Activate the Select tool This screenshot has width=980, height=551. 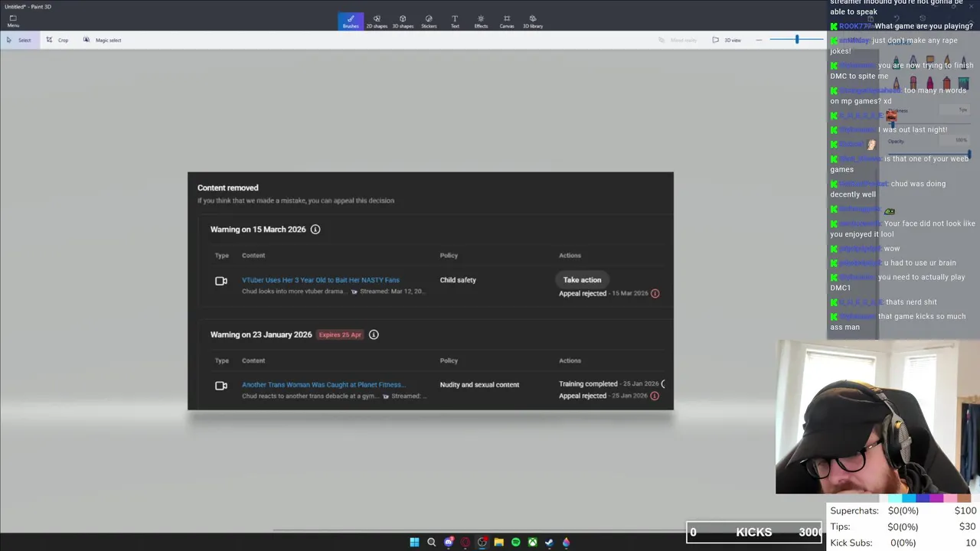[19, 40]
